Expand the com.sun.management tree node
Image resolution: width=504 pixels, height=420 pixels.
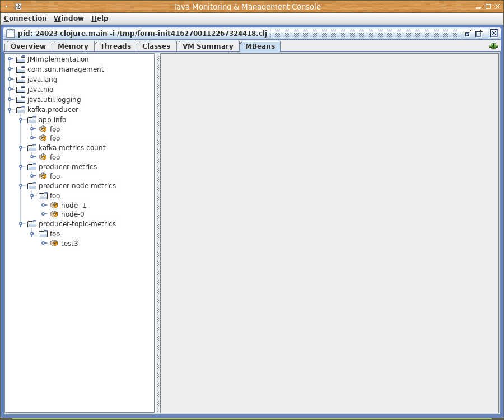tap(11, 69)
